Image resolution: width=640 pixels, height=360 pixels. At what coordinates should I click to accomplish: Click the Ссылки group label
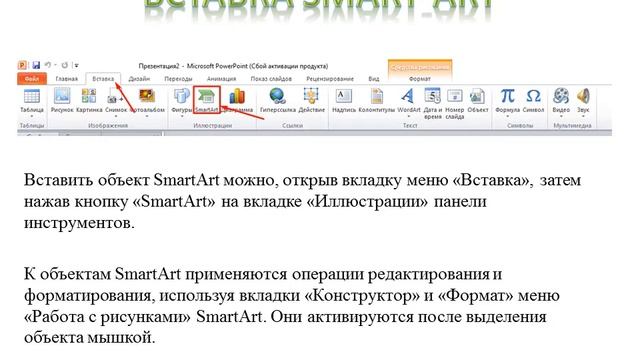point(292,126)
